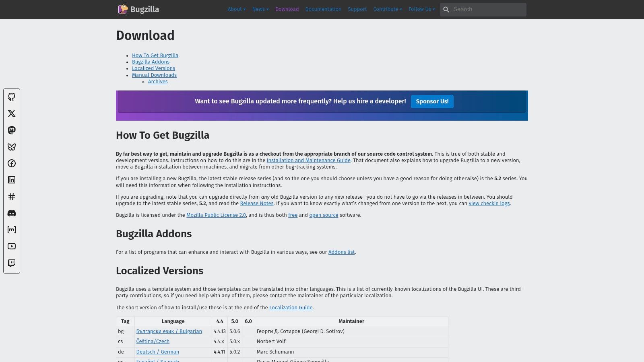Click the '4.4.x' cell in Czech row
The height and width of the screenshot is (362, 644).
[x=220, y=341]
